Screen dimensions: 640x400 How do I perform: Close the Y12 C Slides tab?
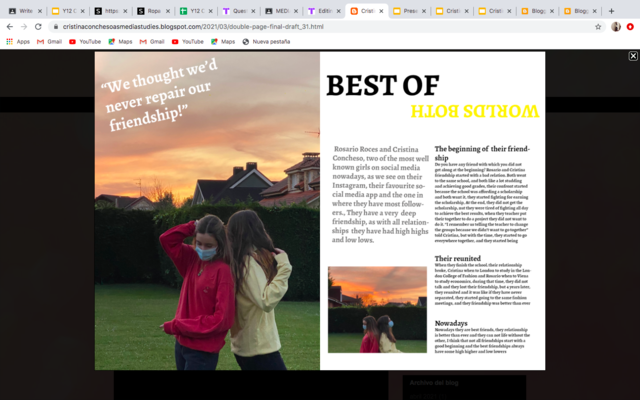[x=82, y=11]
